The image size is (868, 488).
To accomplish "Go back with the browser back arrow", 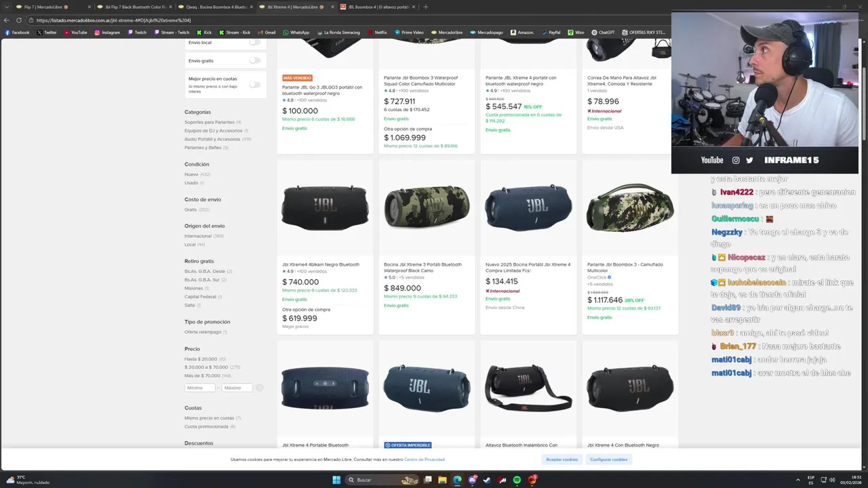I will click(x=7, y=20).
